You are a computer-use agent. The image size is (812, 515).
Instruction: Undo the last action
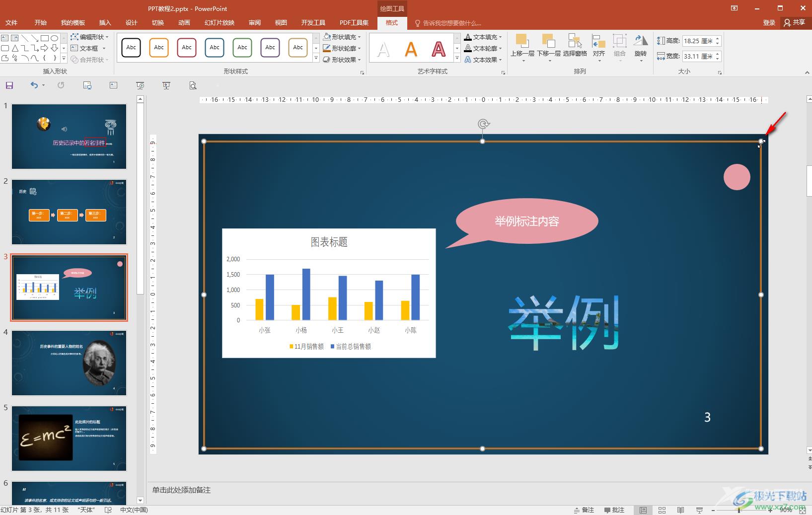point(34,85)
